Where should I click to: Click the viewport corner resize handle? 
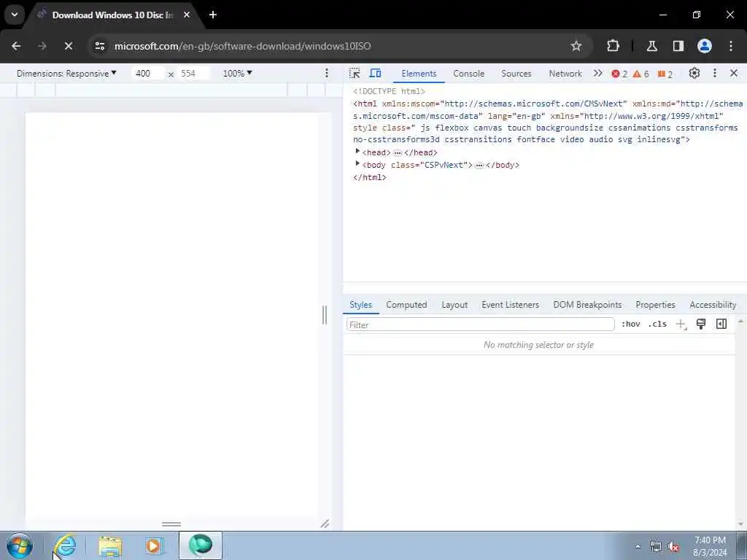(x=325, y=524)
